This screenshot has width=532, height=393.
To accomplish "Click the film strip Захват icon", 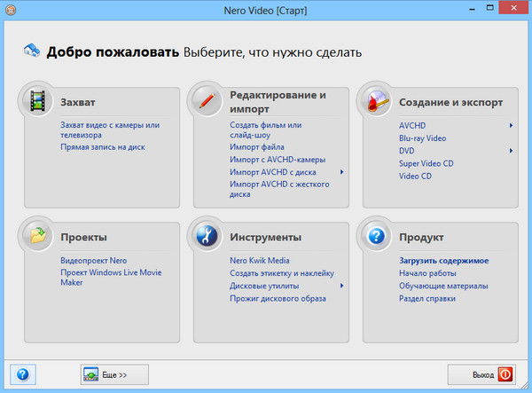I will coord(36,101).
